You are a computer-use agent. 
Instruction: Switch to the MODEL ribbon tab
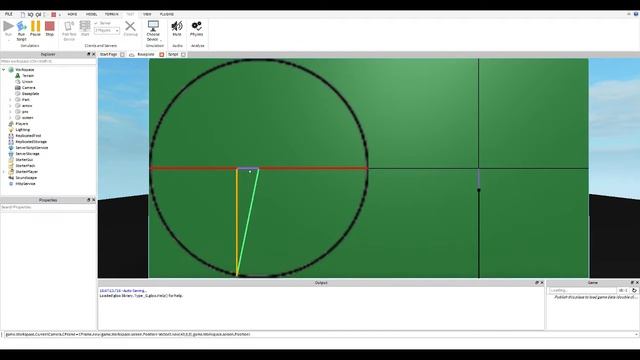pos(91,14)
